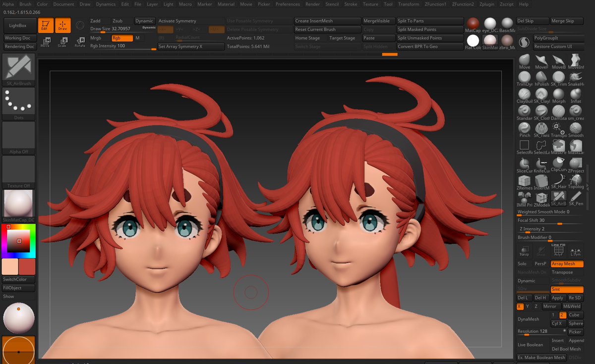Adjust the Draw Size slider
This screenshot has width=595, height=364.
pos(122,29)
